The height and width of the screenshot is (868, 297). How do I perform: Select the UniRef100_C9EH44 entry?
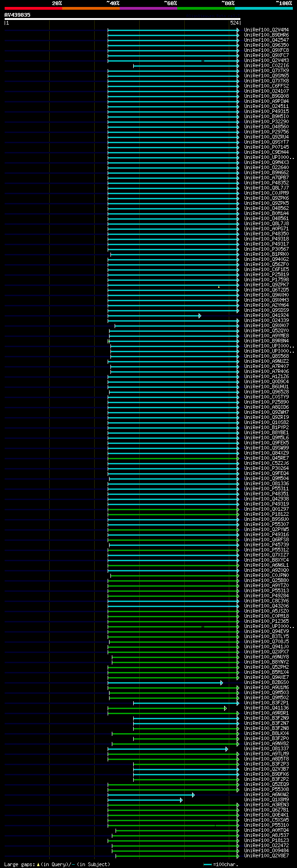pos(266,152)
